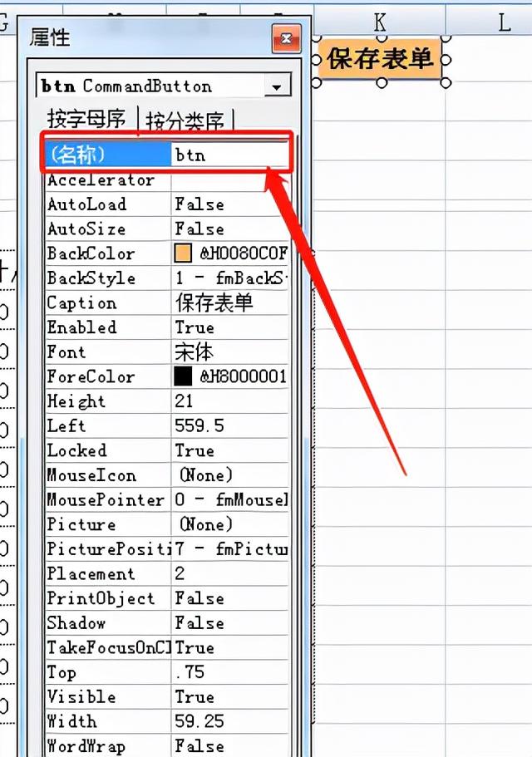Click the Width value 59.25
532x757 pixels.
coord(229,721)
